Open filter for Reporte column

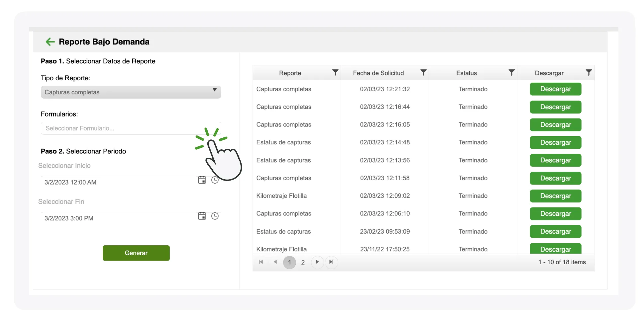tap(335, 73)
